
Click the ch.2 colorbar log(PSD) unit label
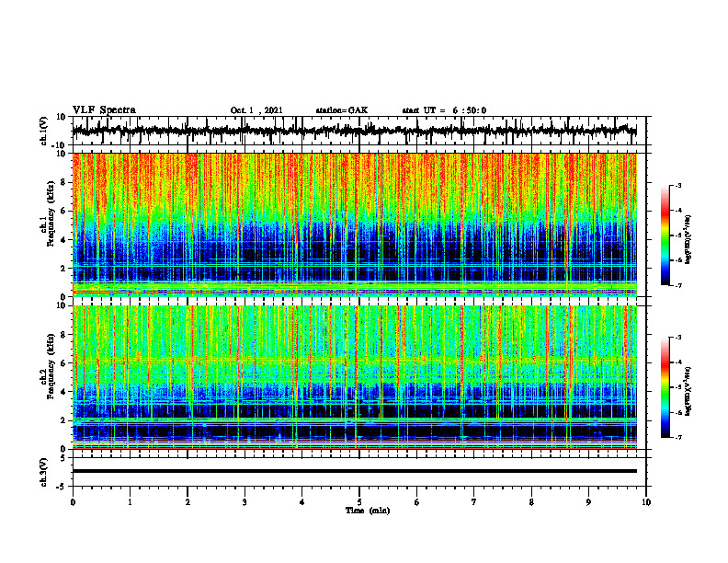(x=688, y=391)
